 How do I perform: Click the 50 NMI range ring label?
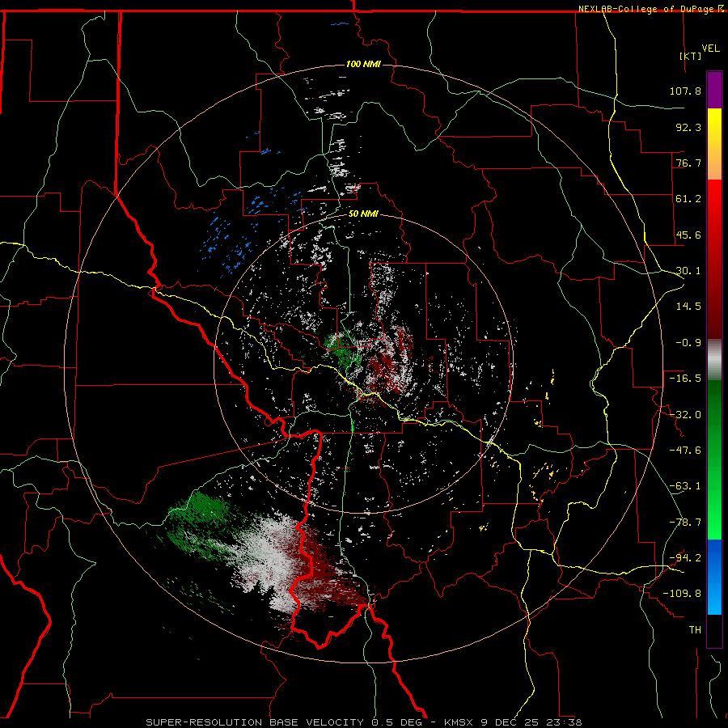click(x=363, y=214)
